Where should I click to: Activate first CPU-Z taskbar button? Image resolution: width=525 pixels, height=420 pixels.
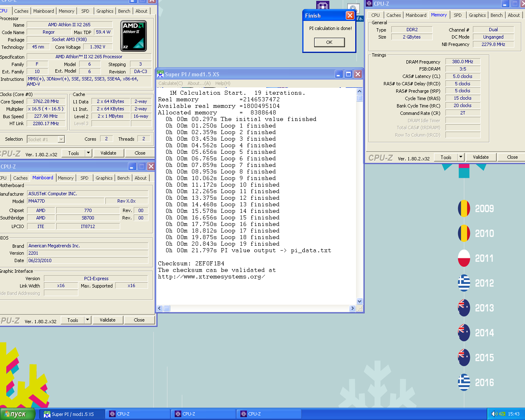(x=137, y=414)
